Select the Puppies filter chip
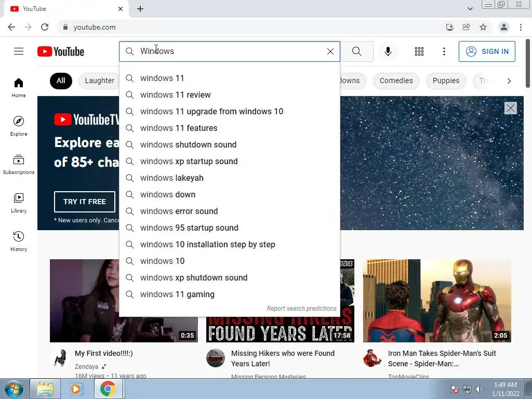The height and width of the screenshot is (399, 532). [446, 81]
